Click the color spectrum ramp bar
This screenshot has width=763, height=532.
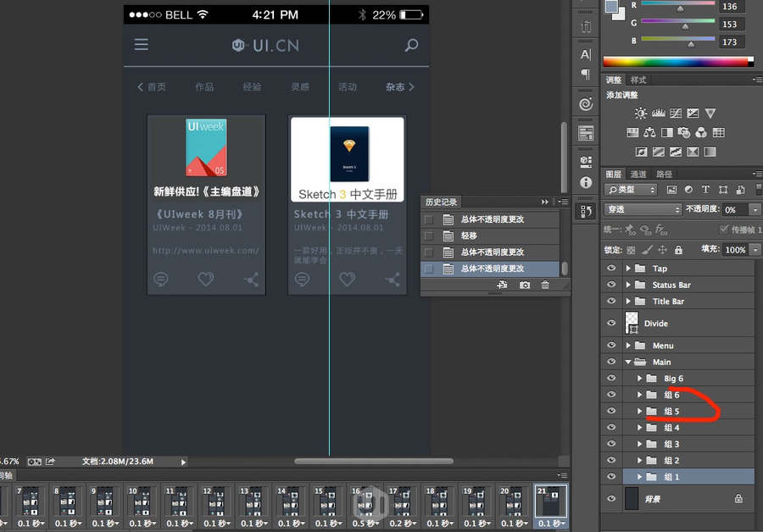coord(677,61)
